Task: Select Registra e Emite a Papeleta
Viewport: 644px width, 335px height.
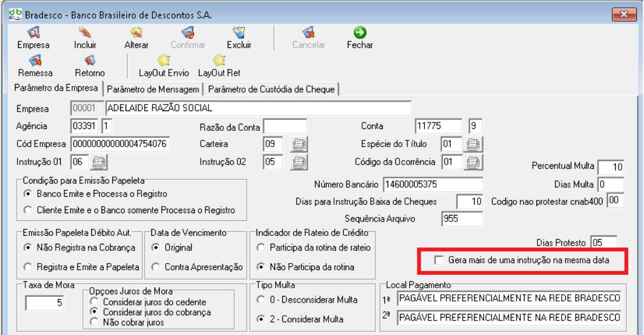Action: pos(28,267)
